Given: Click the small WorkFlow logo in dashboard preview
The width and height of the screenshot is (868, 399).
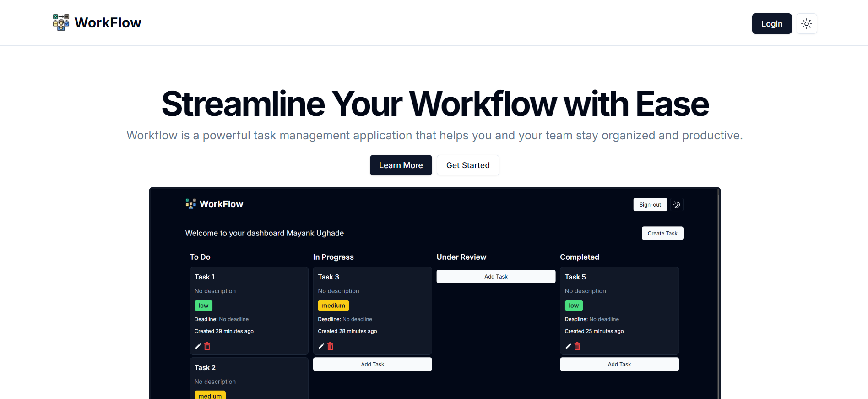Looking at the screenshot, I should click(x=190, y=204).
